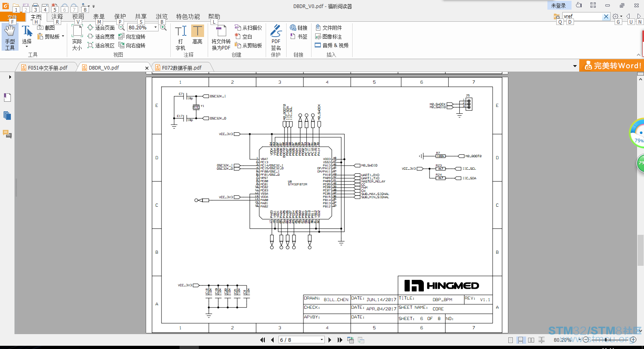Click Convert File to PDF (将文件转换为PDF)
This screenshot has width=644, height=349.
(x=221, y=37)
